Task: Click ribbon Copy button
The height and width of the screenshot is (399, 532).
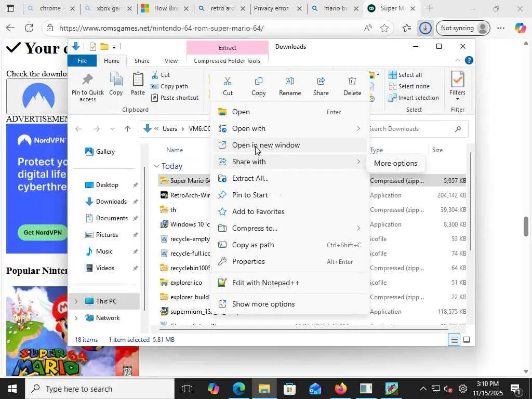Action: (x=116, y=84)
